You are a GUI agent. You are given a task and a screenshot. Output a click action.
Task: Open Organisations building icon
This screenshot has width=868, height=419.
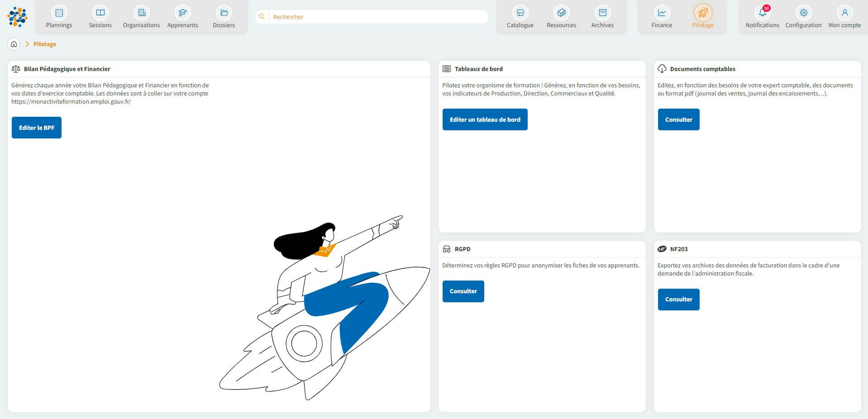click(x=141, y=13)
